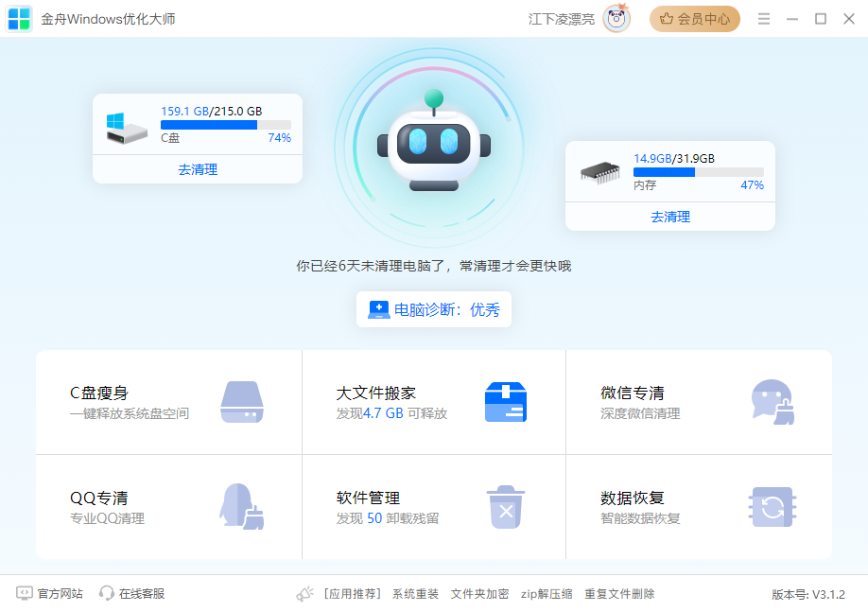Click 智能数据恢复 subtitle
This screenshot has height=612, width=868.
tap(640, 518)
